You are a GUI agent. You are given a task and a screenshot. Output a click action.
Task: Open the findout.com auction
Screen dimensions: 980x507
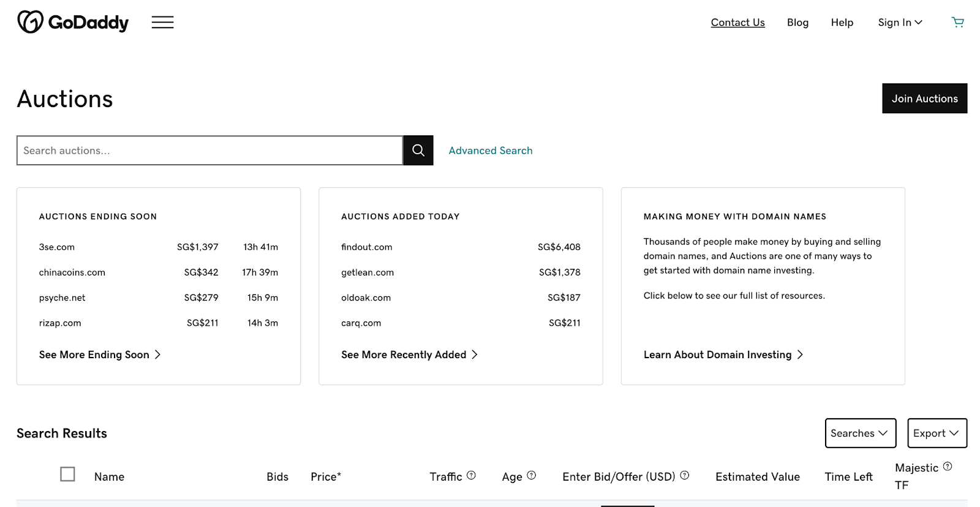pyautogui.click(x=367, y=247)
